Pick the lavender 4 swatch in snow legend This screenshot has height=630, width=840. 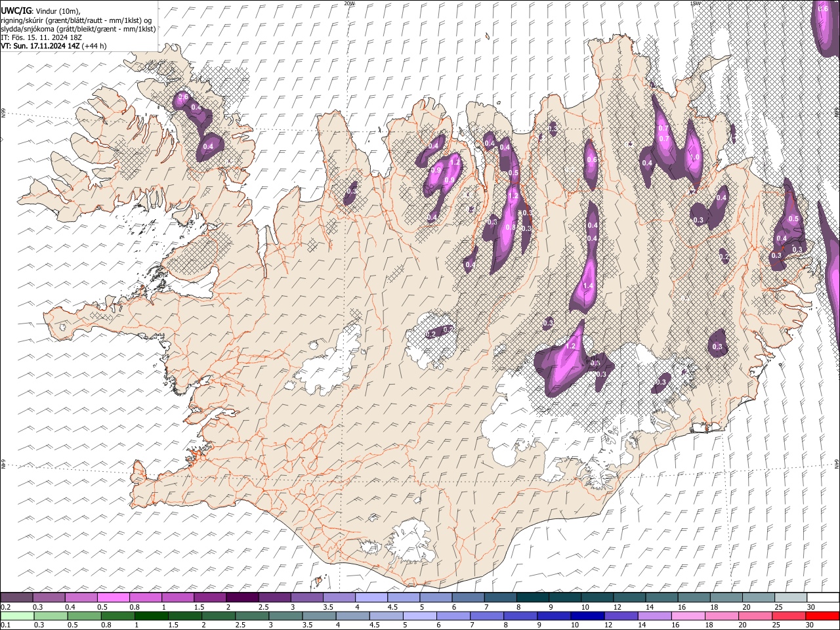click(371, 598)
